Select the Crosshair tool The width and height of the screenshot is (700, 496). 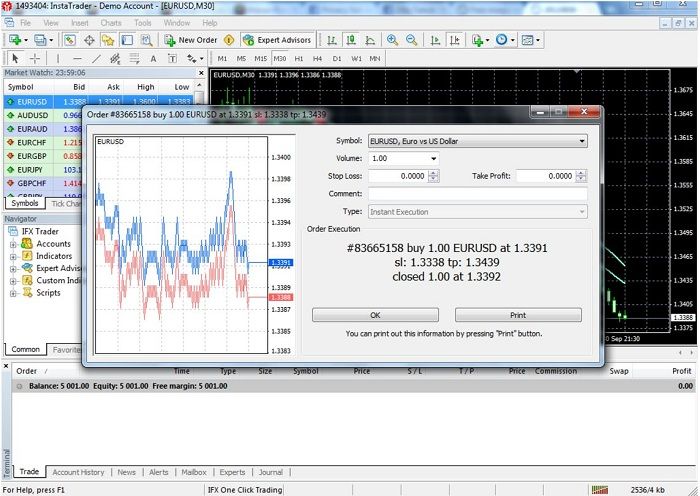[x=34, y=58]
